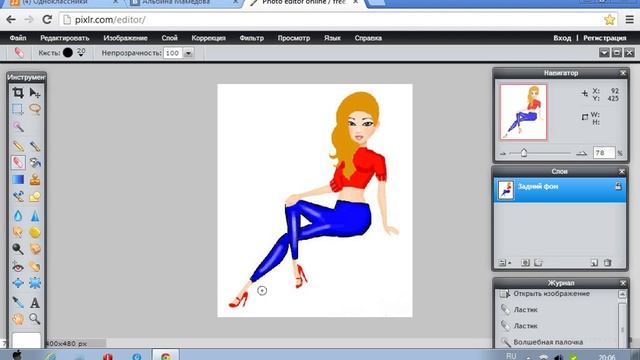
Task: Select the Paint Bucket tool
Action: [x=35, y=162]
